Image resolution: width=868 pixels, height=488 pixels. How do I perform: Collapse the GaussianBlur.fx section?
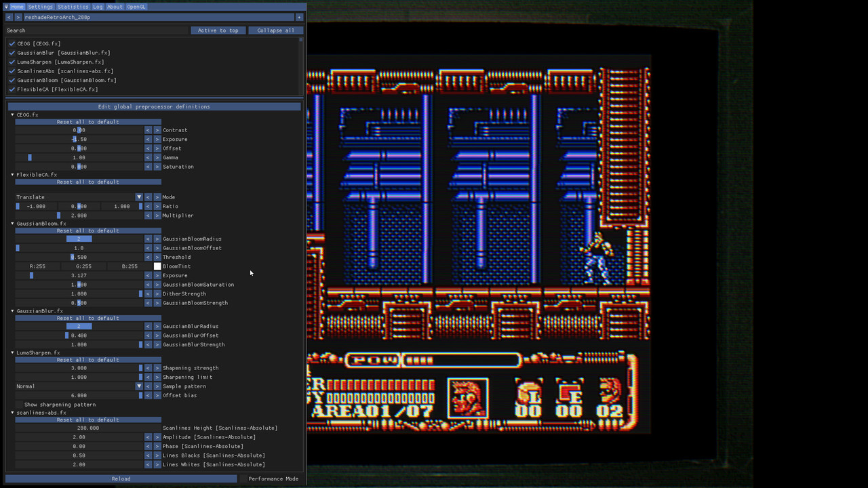[12, 311]
